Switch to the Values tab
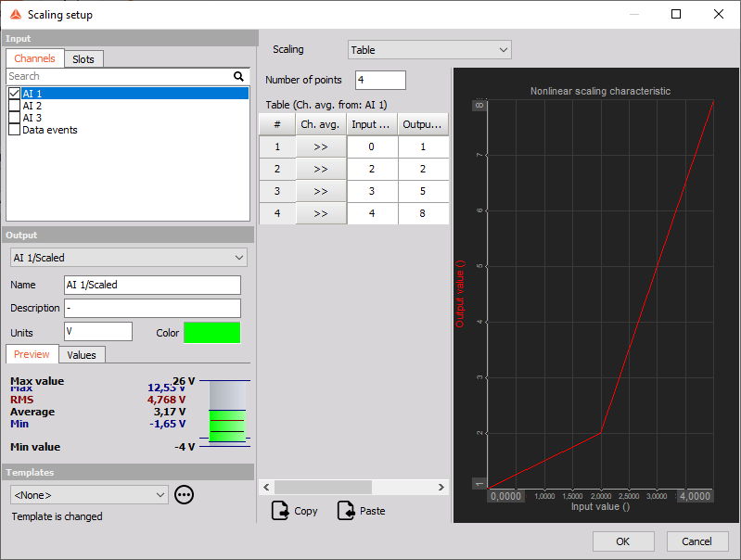The height and width of the screenshot is (560, 741). coord(82,355)
